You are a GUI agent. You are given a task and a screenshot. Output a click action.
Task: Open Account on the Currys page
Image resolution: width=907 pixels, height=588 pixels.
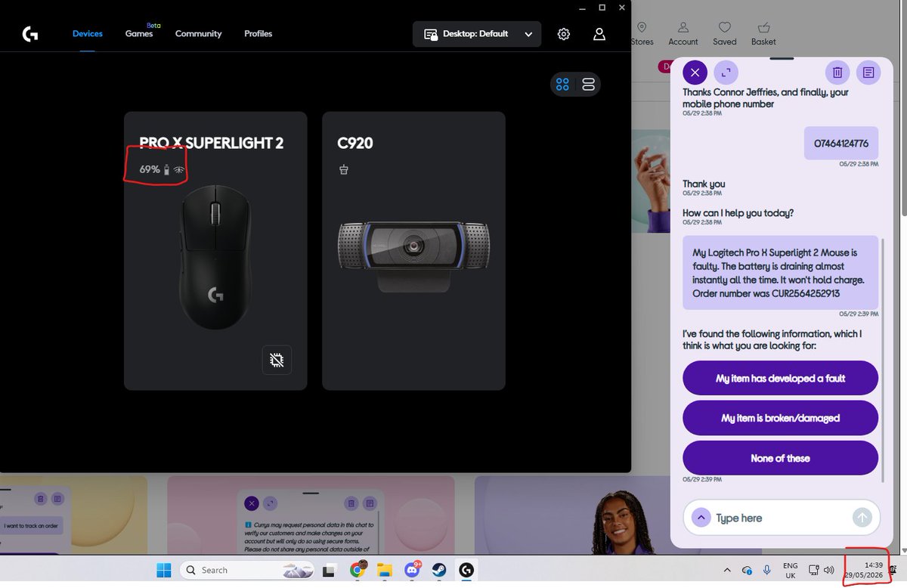[x=683, y=34]
